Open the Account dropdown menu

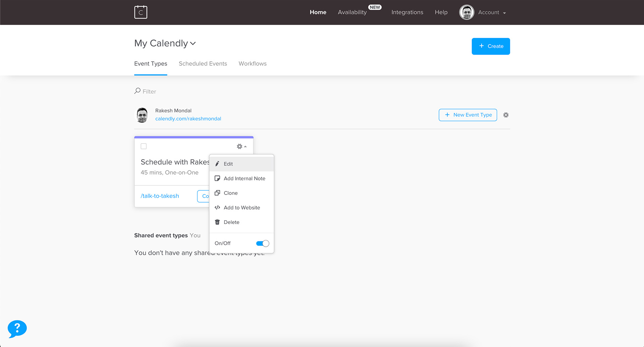pyautogui.click(x=491, y=12)
